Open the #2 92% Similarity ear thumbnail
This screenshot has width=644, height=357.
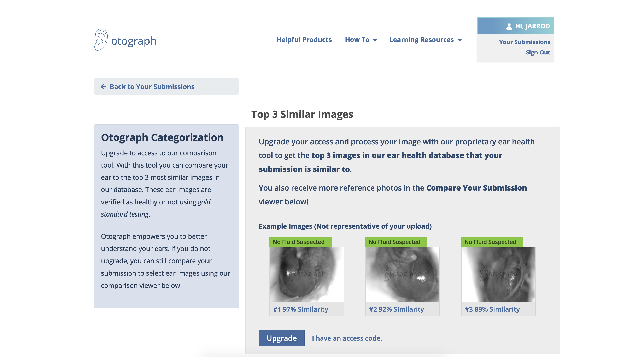(x=402, y=274)
